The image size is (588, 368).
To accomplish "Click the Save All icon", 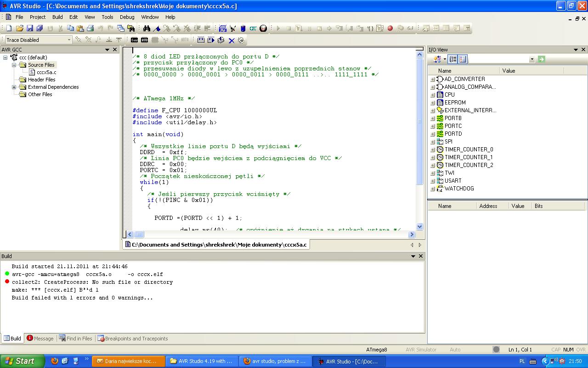I will pos(40,28).
